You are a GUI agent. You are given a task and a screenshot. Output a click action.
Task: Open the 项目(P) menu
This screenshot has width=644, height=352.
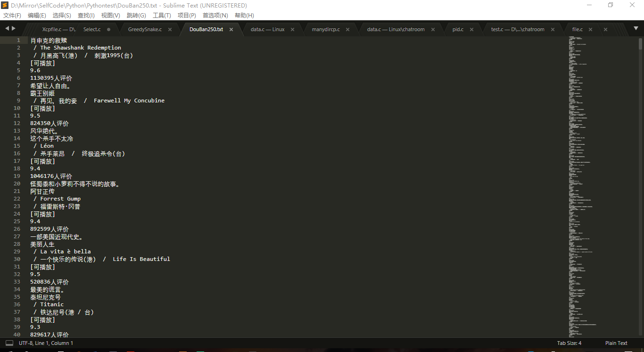click(x=187, y=16)
